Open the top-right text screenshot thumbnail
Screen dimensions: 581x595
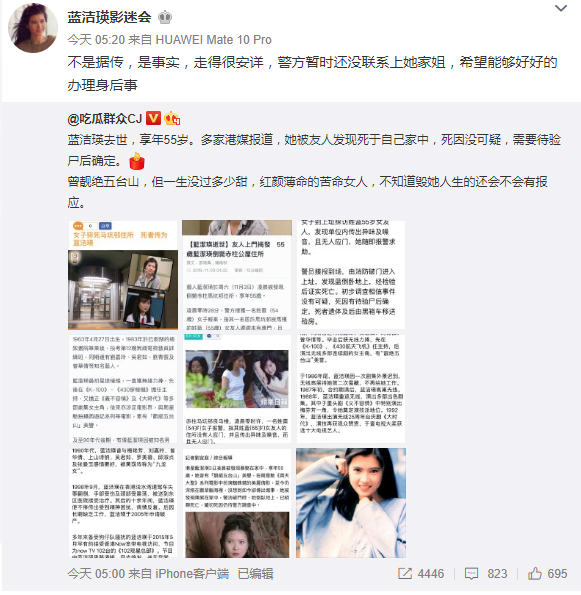(x=351, y=275)
